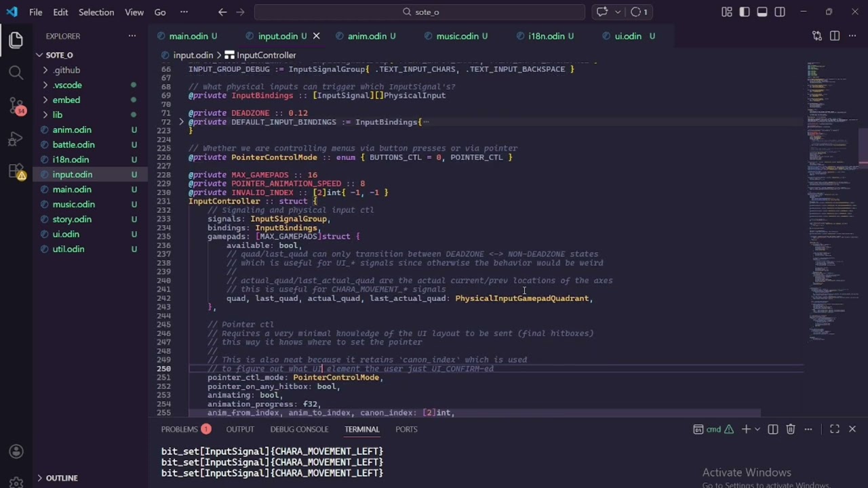The width and height of the screenshot is (868, 488).
Task: Open editor More Actions ellipsis menu
Action: [852, 36]
